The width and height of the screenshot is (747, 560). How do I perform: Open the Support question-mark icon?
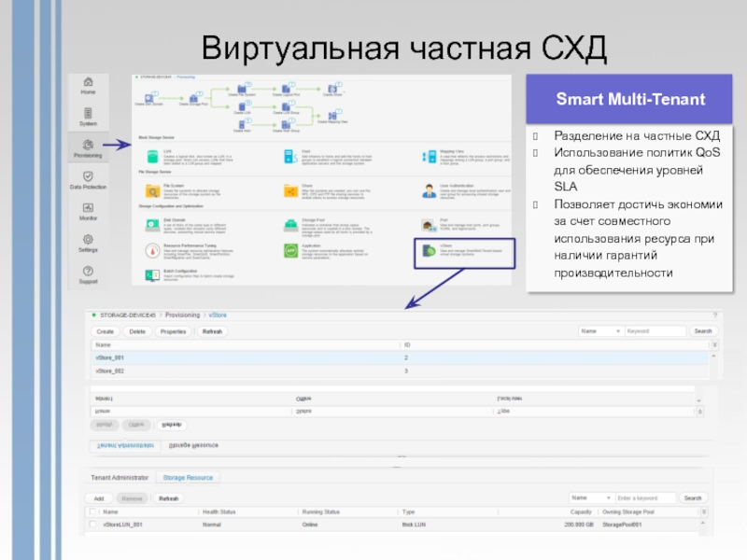point(88,271)
